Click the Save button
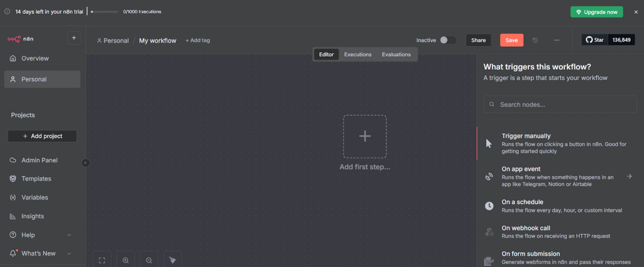644x267 pixels. coord(511,40)
